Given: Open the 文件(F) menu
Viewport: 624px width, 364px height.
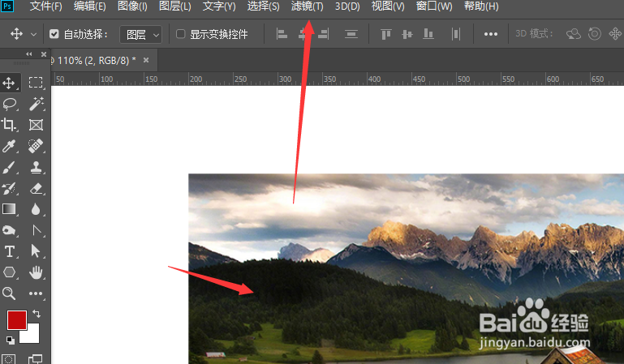Looking at the screenshot, I should click(x=46, y=6).
